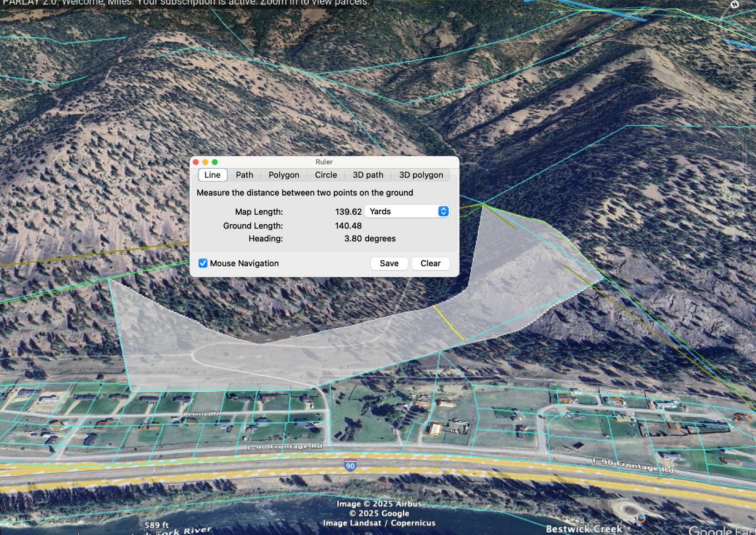756x535 pixels.
Task: Clear the ruler measurement
Action: (x=430, y=263)
